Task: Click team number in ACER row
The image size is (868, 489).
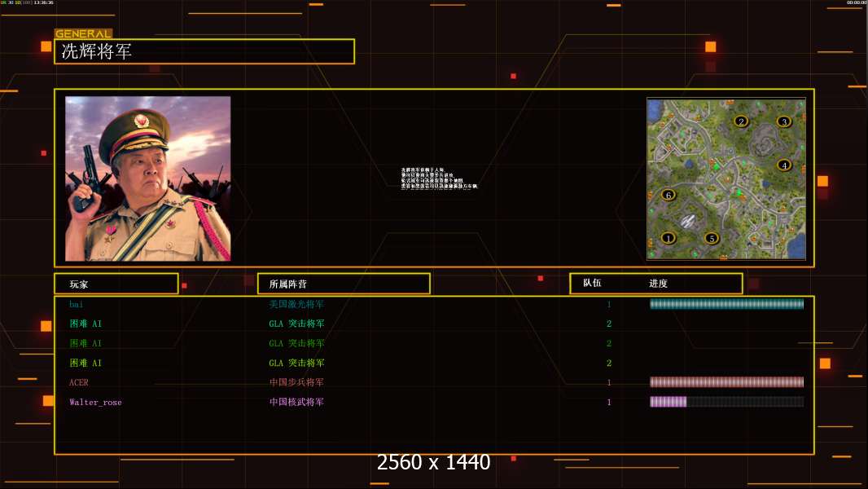Action: click(x=609, y=383)
